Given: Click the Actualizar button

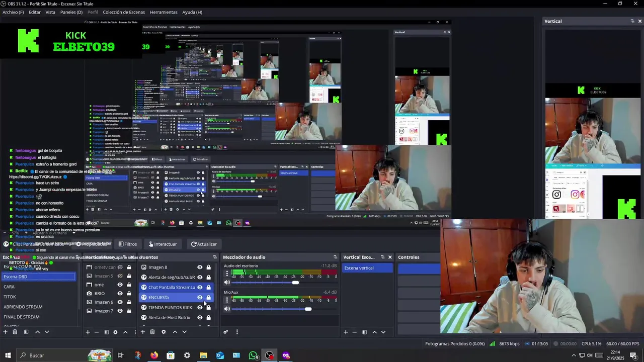Looking at the screenshot, I should click(204, 244).
